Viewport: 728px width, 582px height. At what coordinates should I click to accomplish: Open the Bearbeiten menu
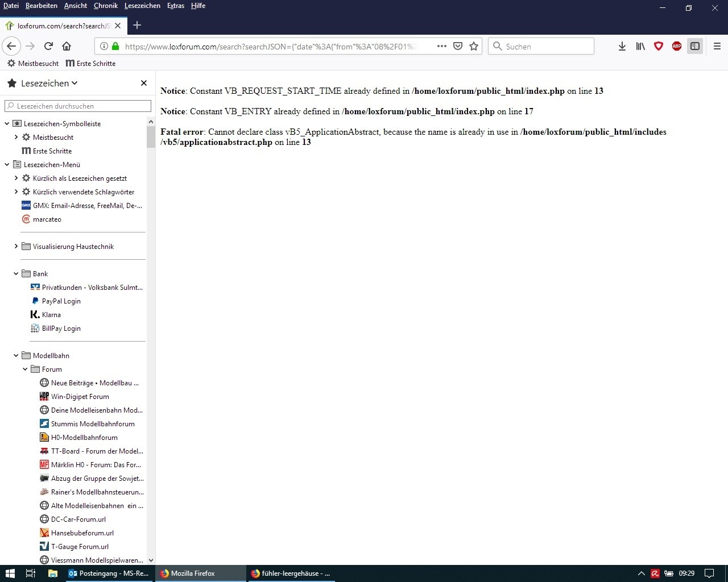(x=42, y=6)
